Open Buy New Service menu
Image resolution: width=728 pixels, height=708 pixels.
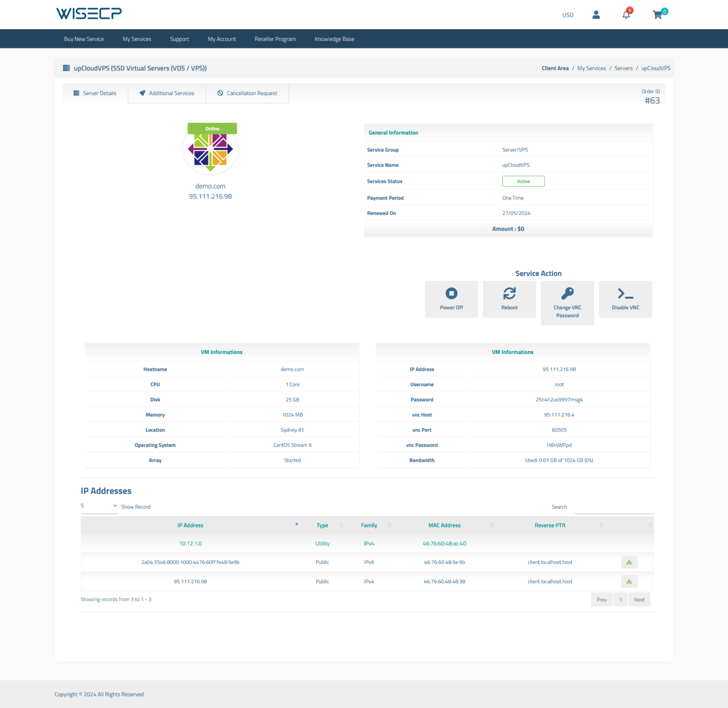click(x=84, y=39)
